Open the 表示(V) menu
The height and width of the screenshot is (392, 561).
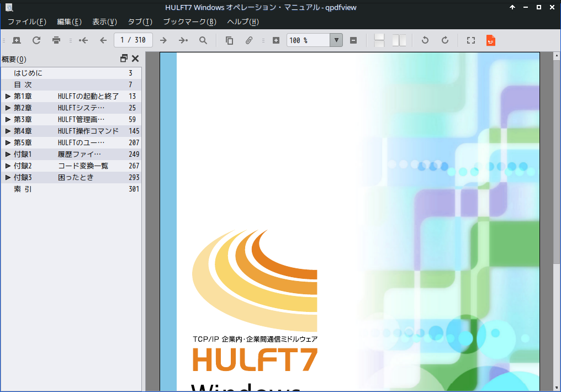104,22
